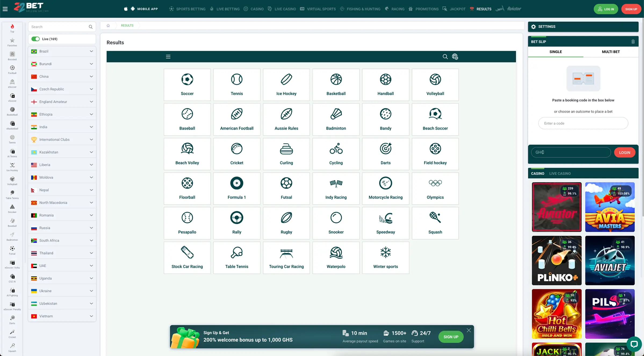Expand the Vietnam section

click(62, 316)
